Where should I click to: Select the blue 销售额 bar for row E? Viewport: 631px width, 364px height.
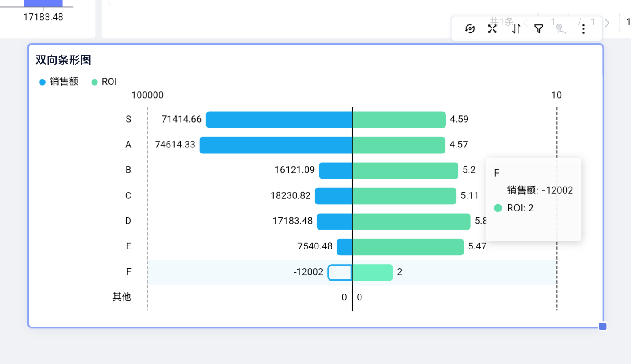tap(345, 247)
